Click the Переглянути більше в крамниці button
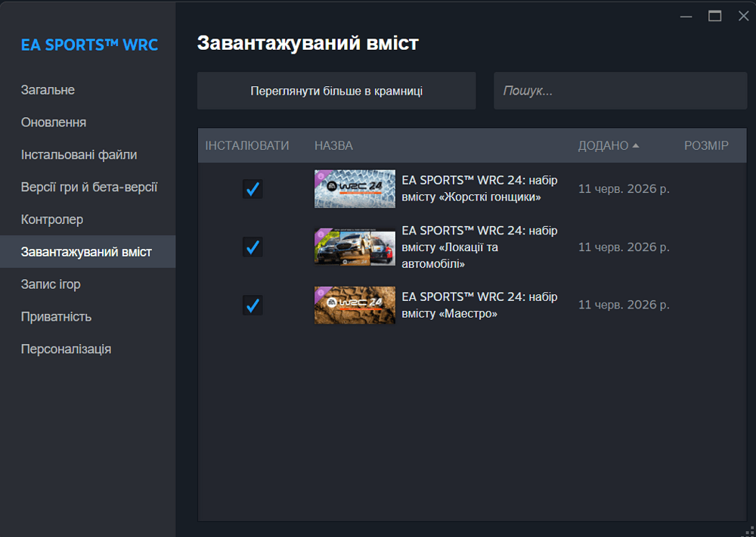The height and width of the screenshot is (537, 756). (336, 91)
